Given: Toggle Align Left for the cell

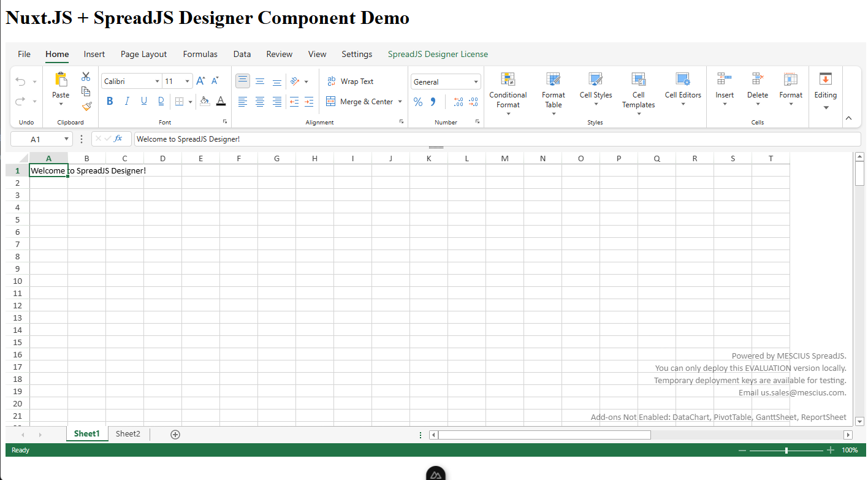Looking at the screenshot, I should point(243,102).
